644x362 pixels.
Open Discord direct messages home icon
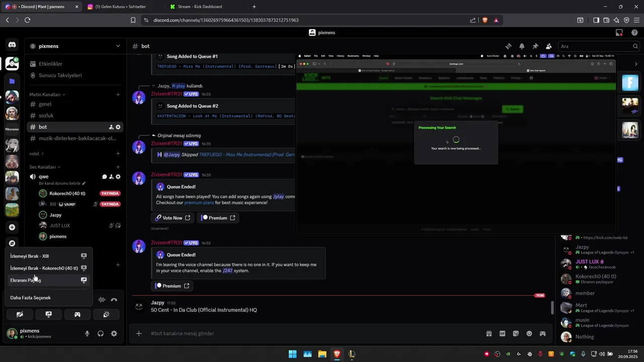click(12, 45)
